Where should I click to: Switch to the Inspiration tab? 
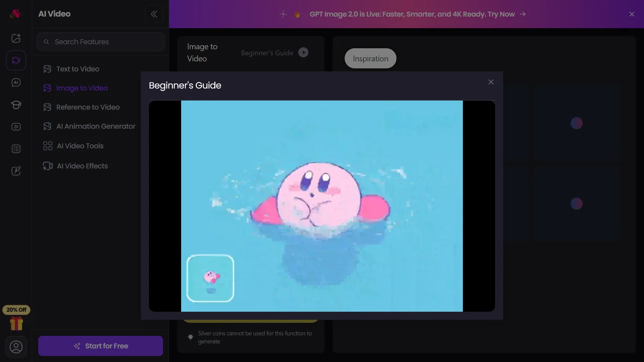click(370, 58)
